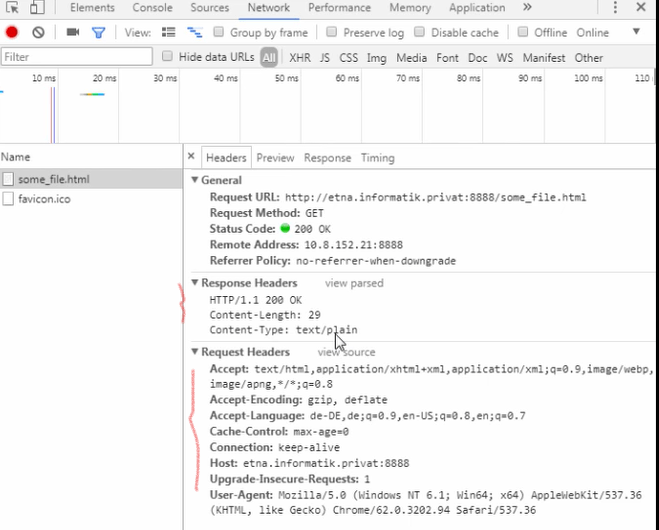Screen dimensions: 659x530
Task: Click the capture screenshots camera icon
Action: tap(72, 33)
